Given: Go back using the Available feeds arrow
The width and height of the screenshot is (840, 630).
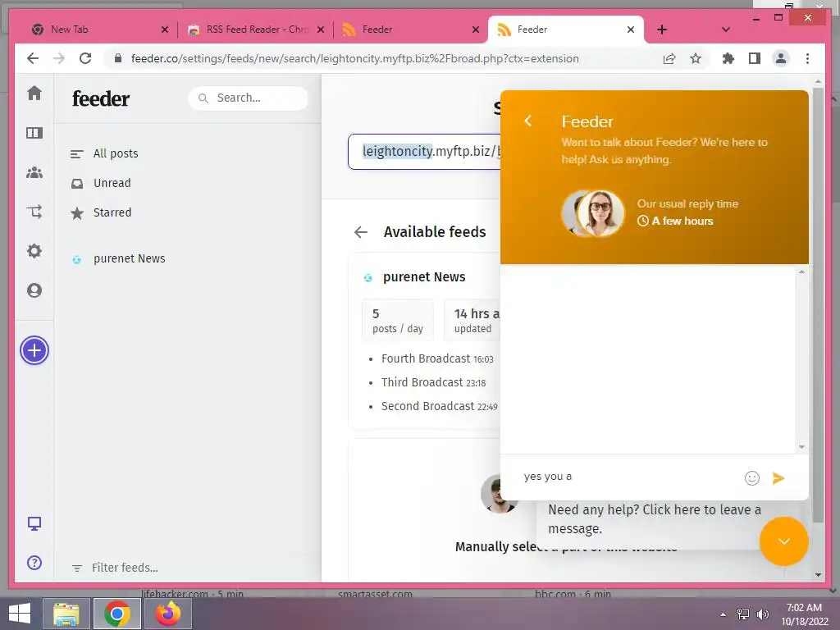Looking at the screenshot, I should coord(361,232).
